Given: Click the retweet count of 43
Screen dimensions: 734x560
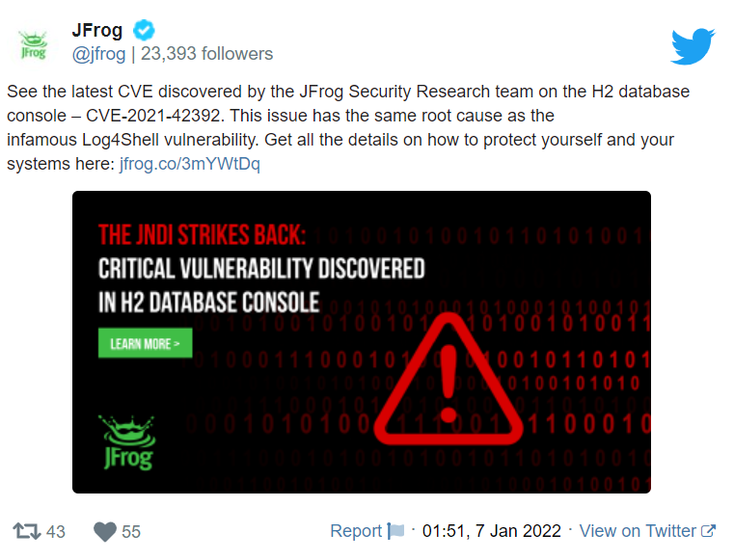Looking at the screenshot, I should tap(56, 531).
